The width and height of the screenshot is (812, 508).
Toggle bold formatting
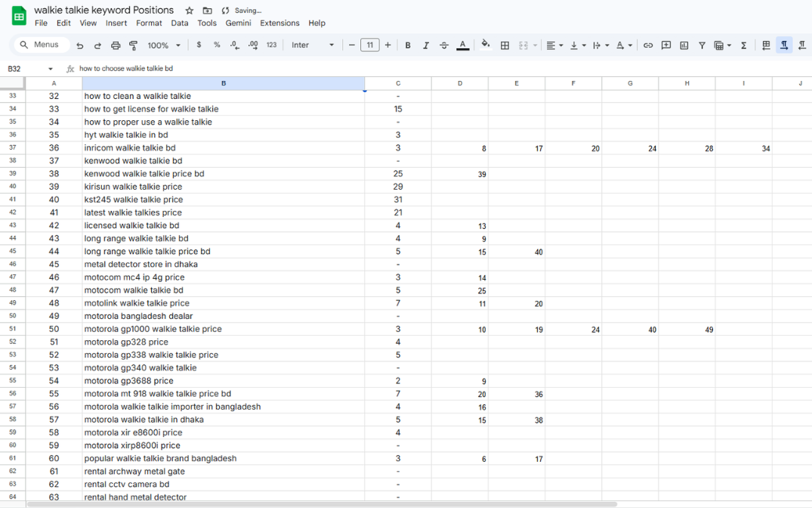(x=408, y=45)
